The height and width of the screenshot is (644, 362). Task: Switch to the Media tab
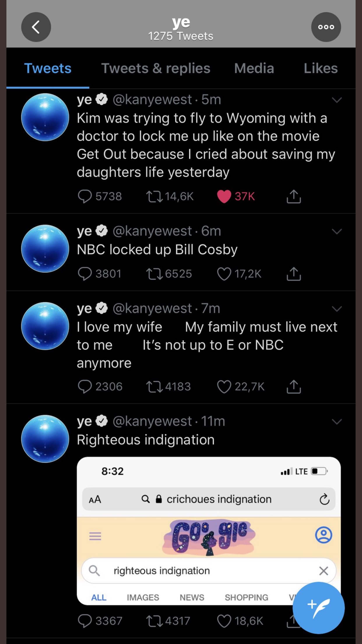(x=254, y=69)
